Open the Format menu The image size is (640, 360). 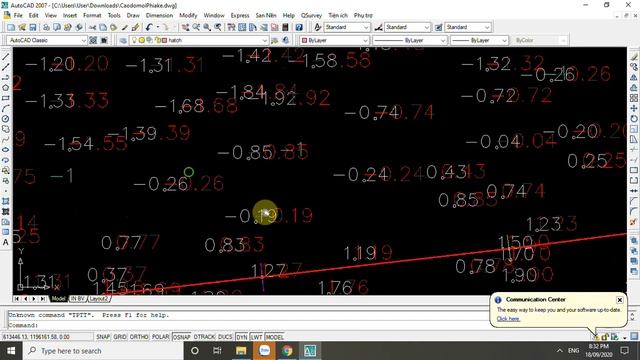(92, 15)
